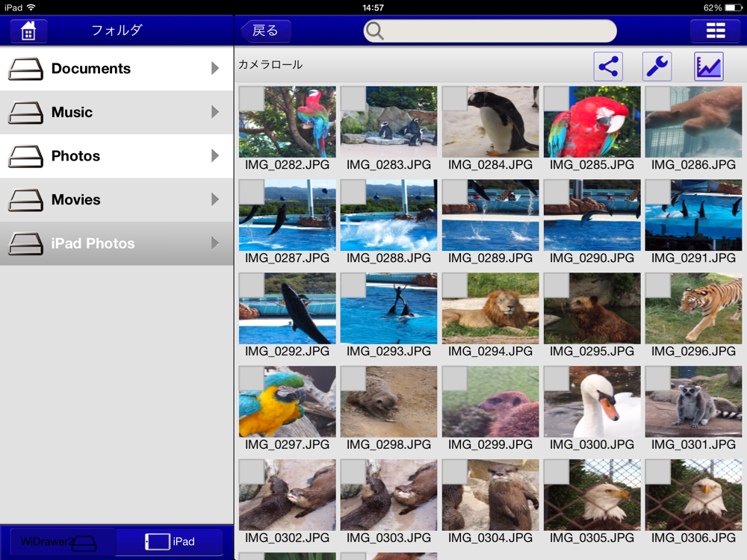Select the checkbox on IMG_0283.JPG

coord(353,99)
